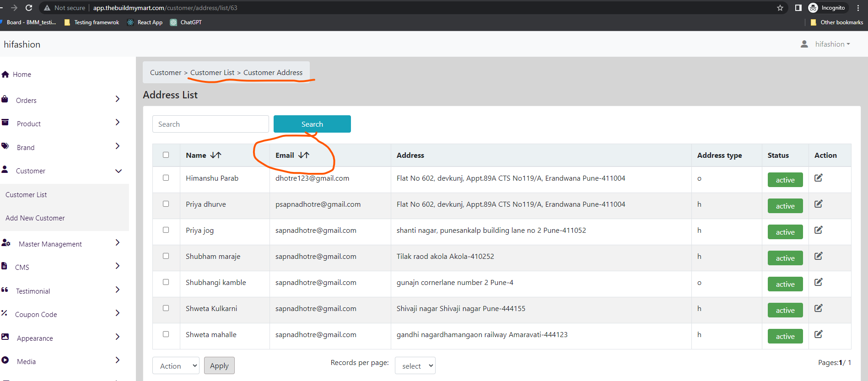This screenshot has width=868, height=381.
Task: Sort by Email column arrows icon
Action: click(304, 155)
